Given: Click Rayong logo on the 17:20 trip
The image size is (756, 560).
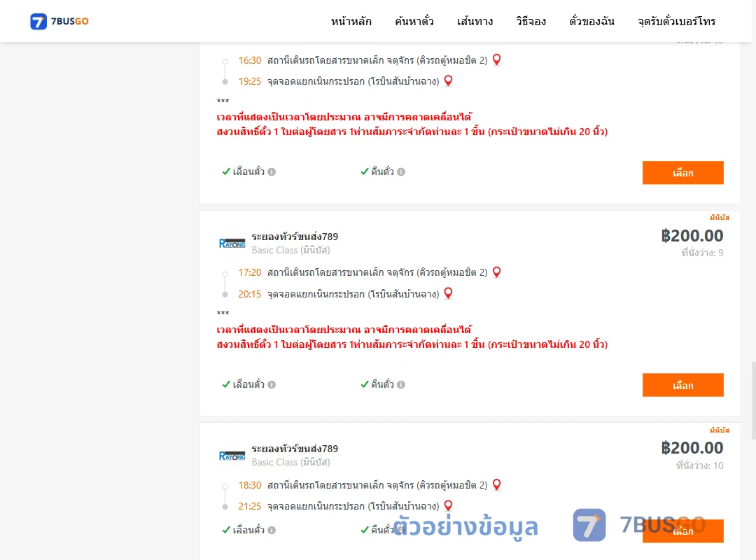Looking at the screenshot, I should click(x=232, y=244).
